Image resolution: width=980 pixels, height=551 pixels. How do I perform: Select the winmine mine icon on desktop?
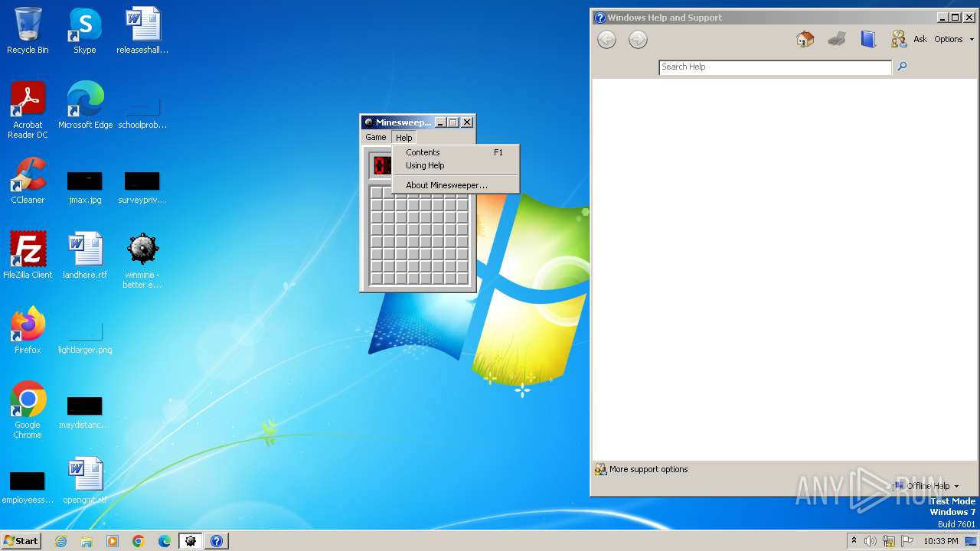pos(142,260)
